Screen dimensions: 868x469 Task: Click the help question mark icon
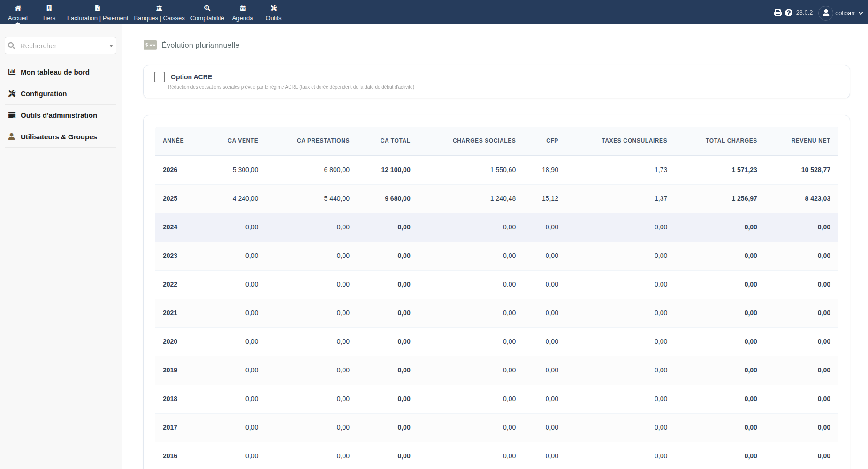click(x=789, y=13)
